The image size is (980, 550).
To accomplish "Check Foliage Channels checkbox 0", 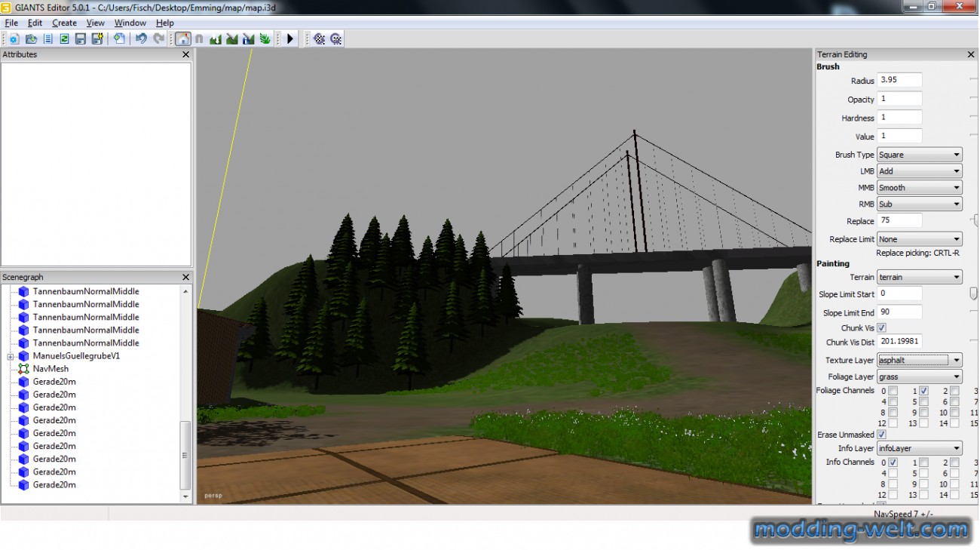I will coord(893,391).
